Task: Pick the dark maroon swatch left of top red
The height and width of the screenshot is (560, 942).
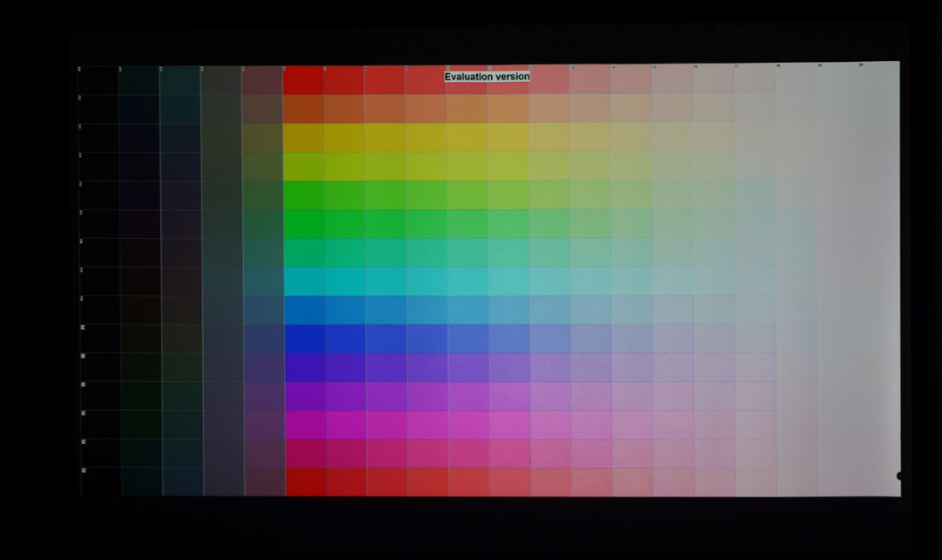Action: (x=262, y=80)
